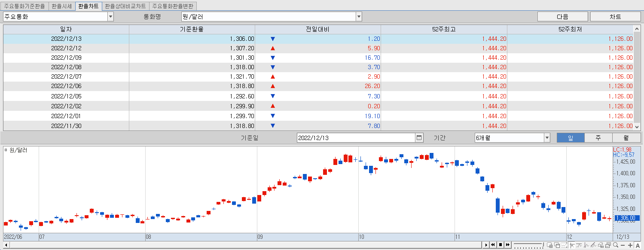Image resolution: width=644 pixels, height=250 pixels.
Task: Select the 2022/12/06 row date cell
Action: click(66, 86)
